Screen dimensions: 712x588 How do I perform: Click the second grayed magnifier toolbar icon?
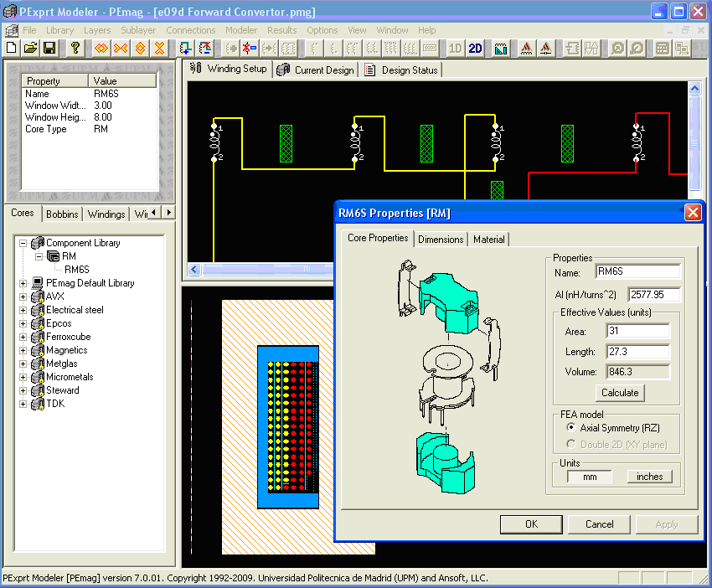637,48
